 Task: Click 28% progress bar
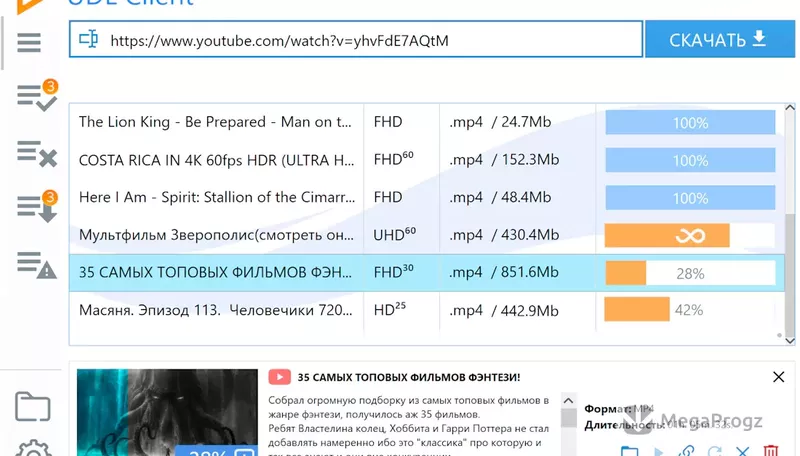coord(690,273)
